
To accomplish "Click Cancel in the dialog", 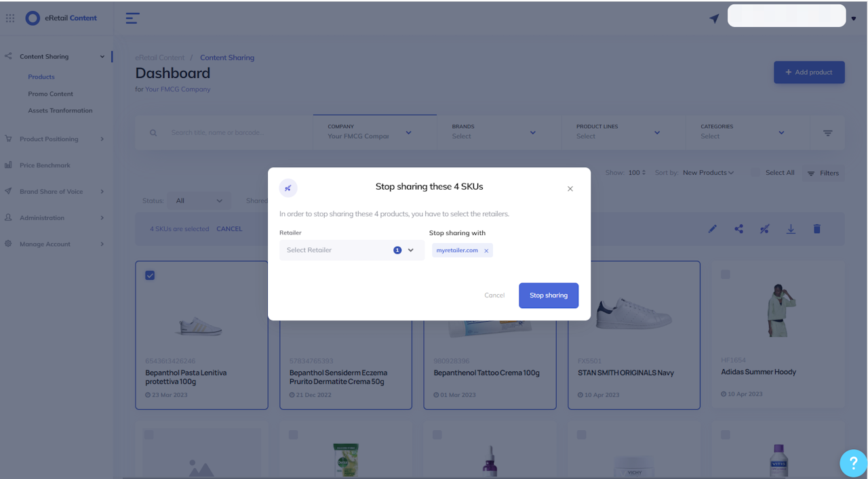I will (x=494, y=295).
